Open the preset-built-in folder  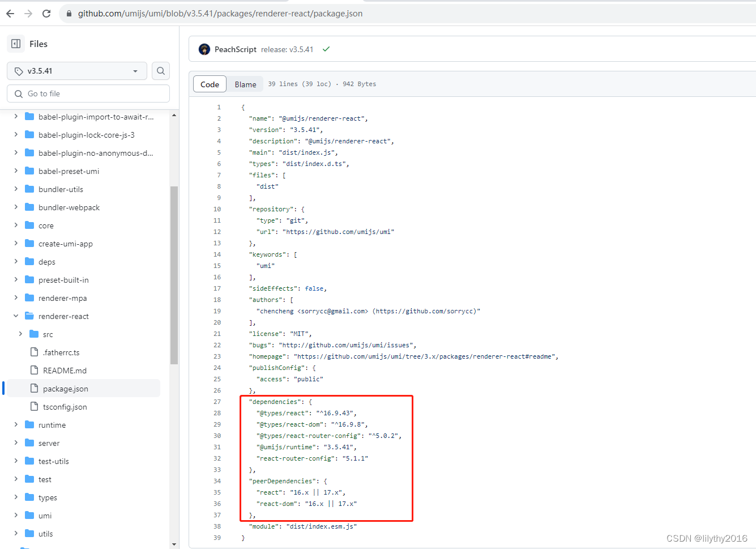pyautogui.click(x=63, y=280)
